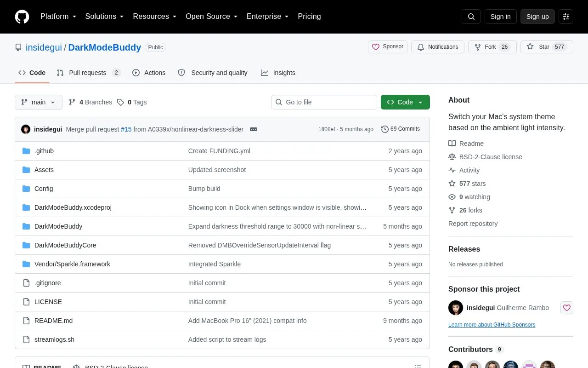This screenshot has height=368, width=588.
Task: Open the DarkModeBuddy repository name link
Action: [x=105, y=47]
